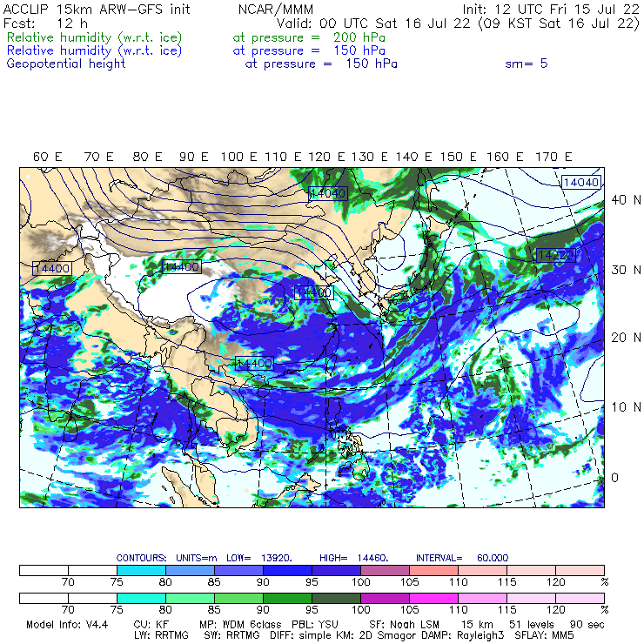Select 'MP: WDM 6class' microphysics text

pos(241,625)
